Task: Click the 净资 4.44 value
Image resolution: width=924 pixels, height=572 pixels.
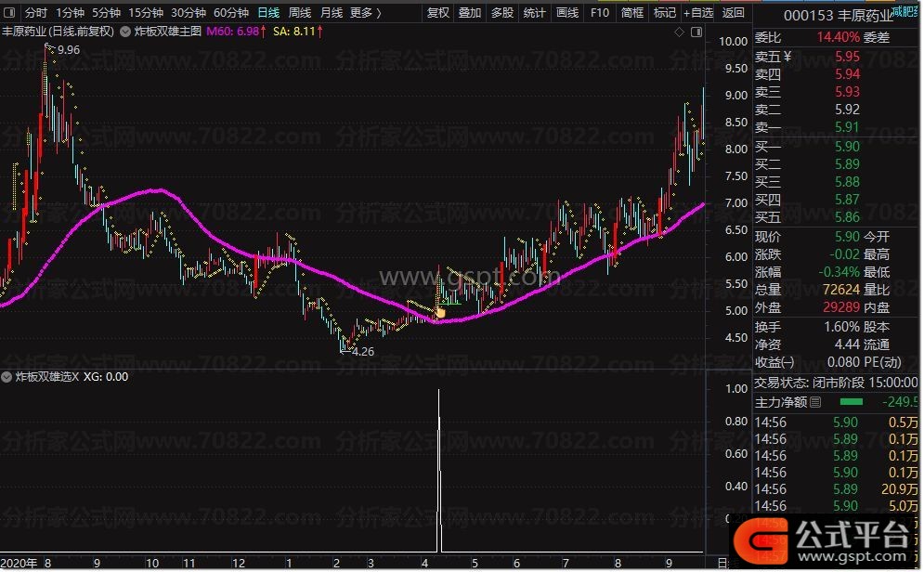Action: [848, 344]
